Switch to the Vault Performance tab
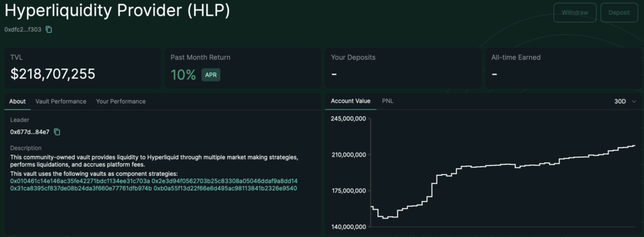Image resolution: width=644 pixels, height=237 pixels. (x=61, y=101)
